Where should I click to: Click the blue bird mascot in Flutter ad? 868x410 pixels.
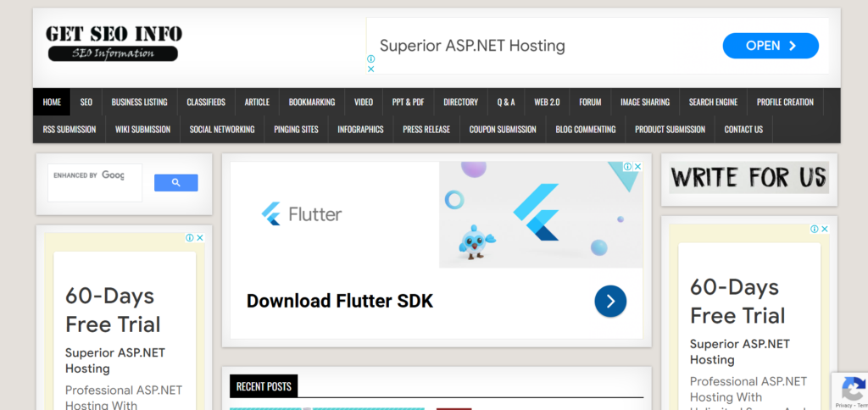coord(476,241)
